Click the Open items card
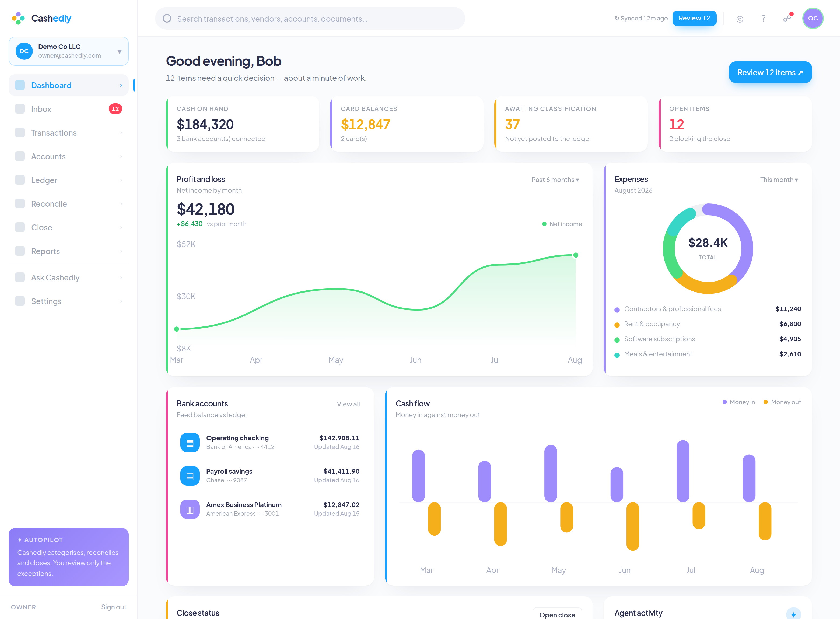Image resolution: width=840 pixels, height=619 pixels. 735,124
